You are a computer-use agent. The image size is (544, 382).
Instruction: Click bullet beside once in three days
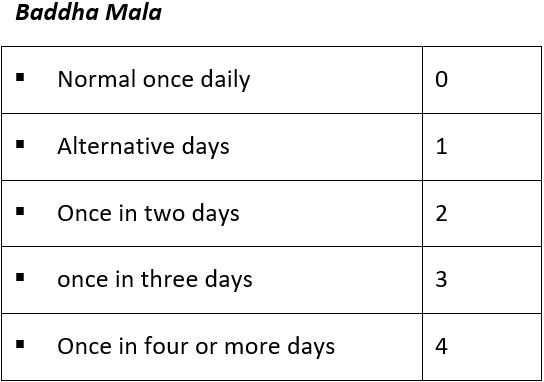(x=20, y=277)
